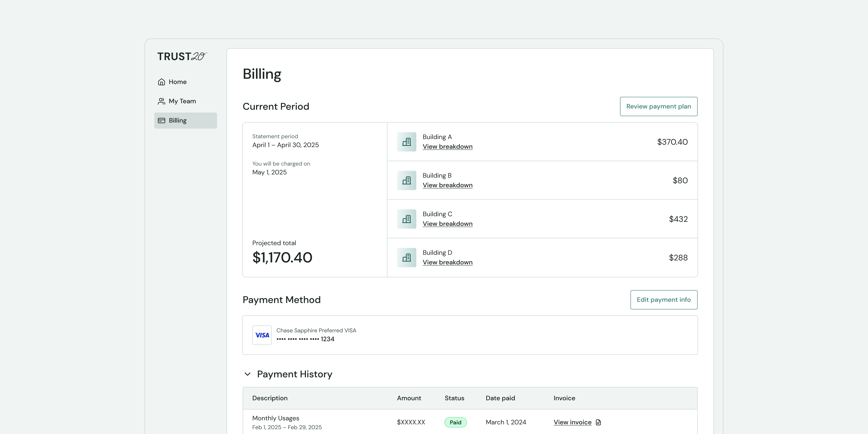Click the Building D icon tile
This screenshot has width=868, height=434.
tap(406, 257)
